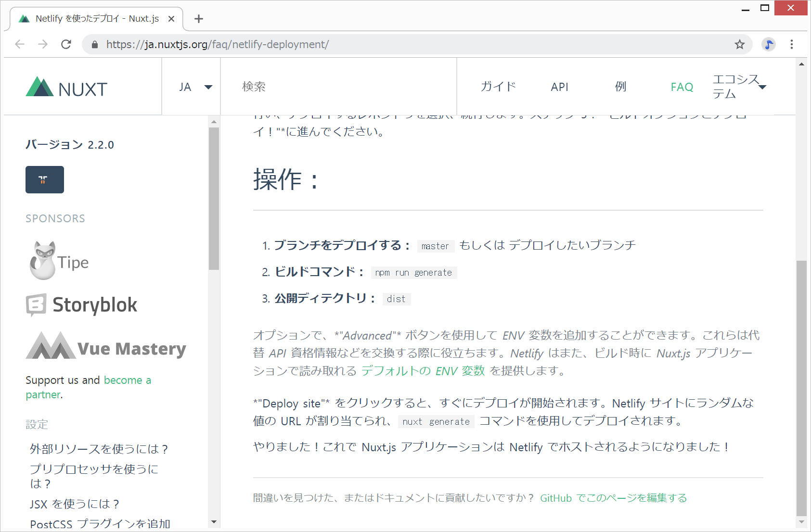The width and height of the screenshot is (811, 532).
Task: Expand the エコシステム dropdown menu
Action: 739,87
